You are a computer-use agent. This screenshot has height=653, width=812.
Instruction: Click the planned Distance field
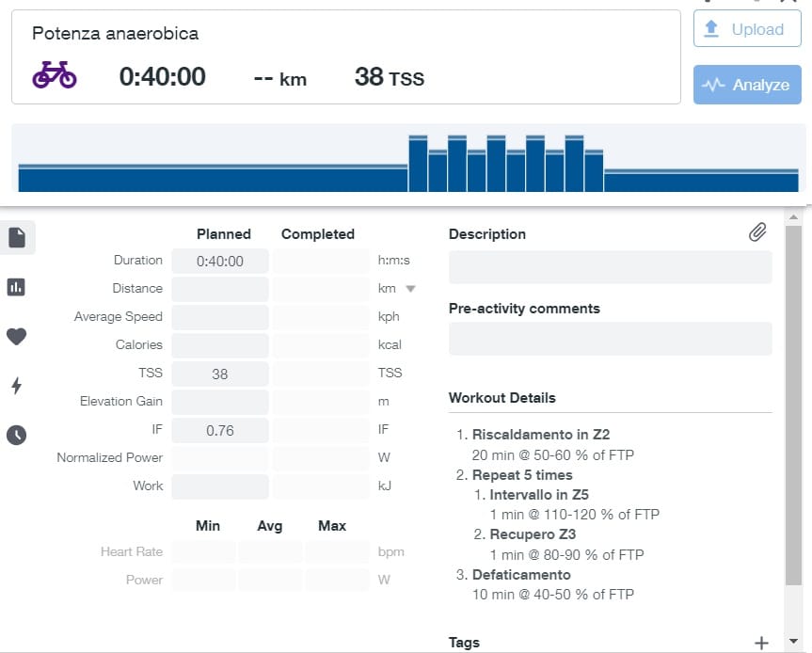click(x=220, y=289)
